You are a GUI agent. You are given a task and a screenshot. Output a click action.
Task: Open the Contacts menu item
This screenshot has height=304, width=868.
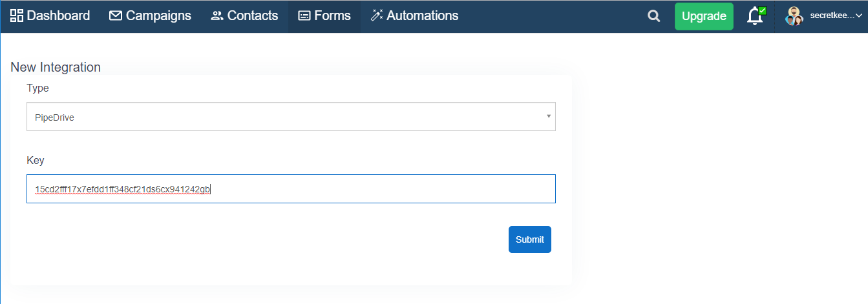(x=244, y=15)
